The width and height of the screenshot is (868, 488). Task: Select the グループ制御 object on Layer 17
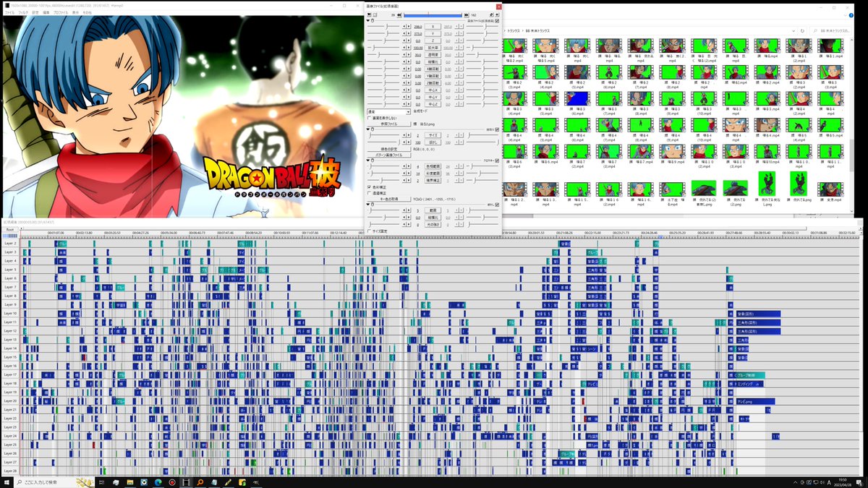tap(749, 375)
